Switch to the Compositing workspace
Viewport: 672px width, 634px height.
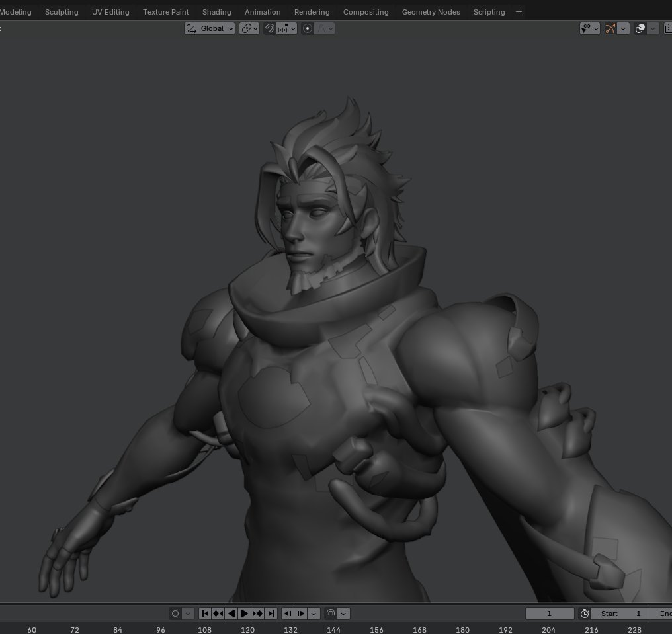(x=366, y=12)
